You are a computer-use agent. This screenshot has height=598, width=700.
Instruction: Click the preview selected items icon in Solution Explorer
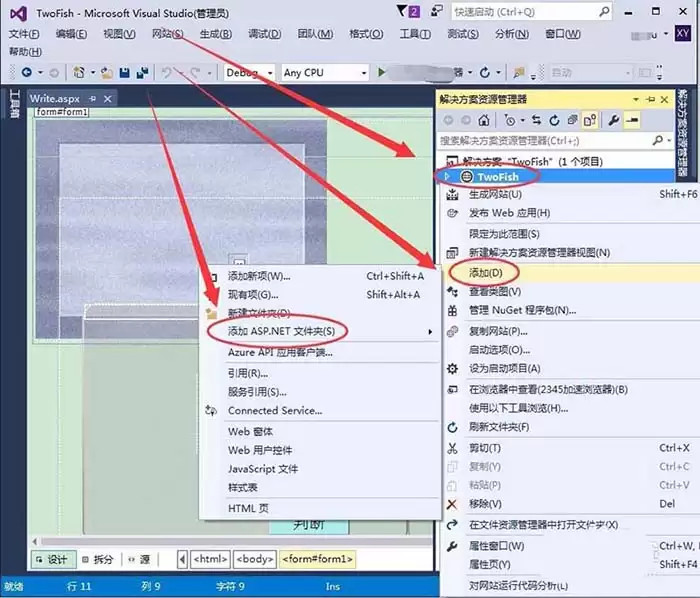pos(632,120)
